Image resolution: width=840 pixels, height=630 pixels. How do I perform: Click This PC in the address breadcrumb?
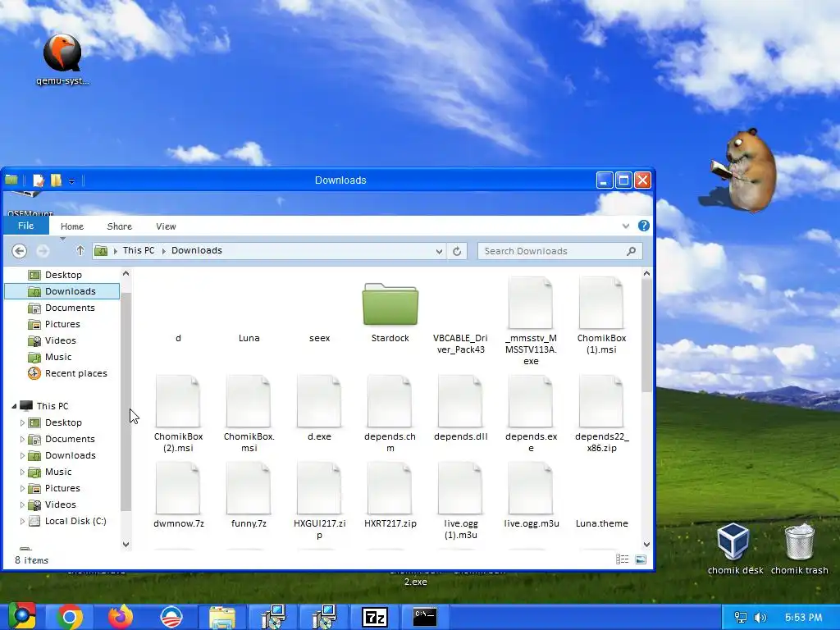138,250
